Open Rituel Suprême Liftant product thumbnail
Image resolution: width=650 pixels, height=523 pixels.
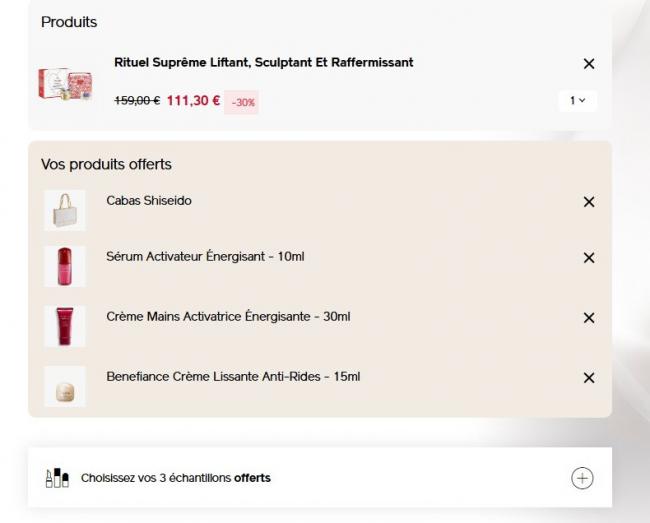(x=65, y=84)
